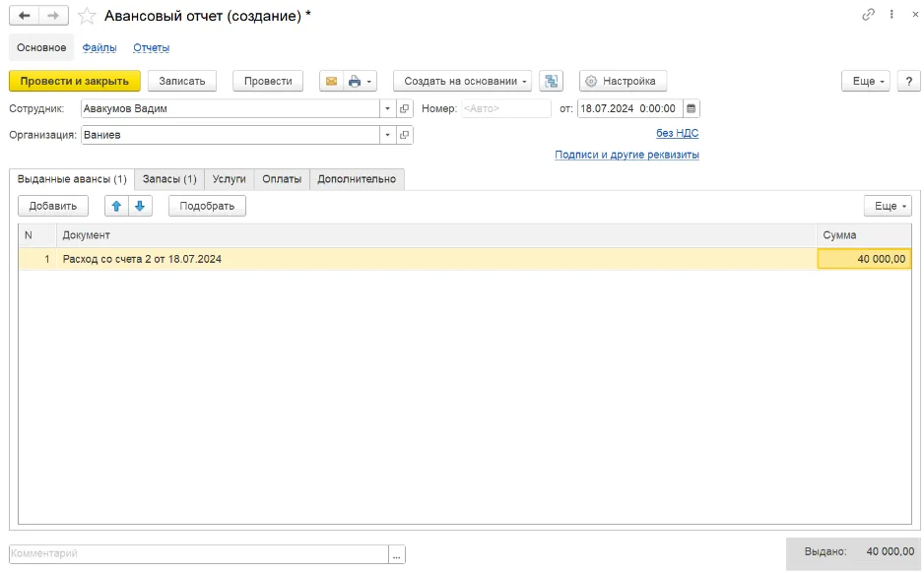Expand the Организация dropdown list
The image size is (924, 573).
tap(388, 135)
